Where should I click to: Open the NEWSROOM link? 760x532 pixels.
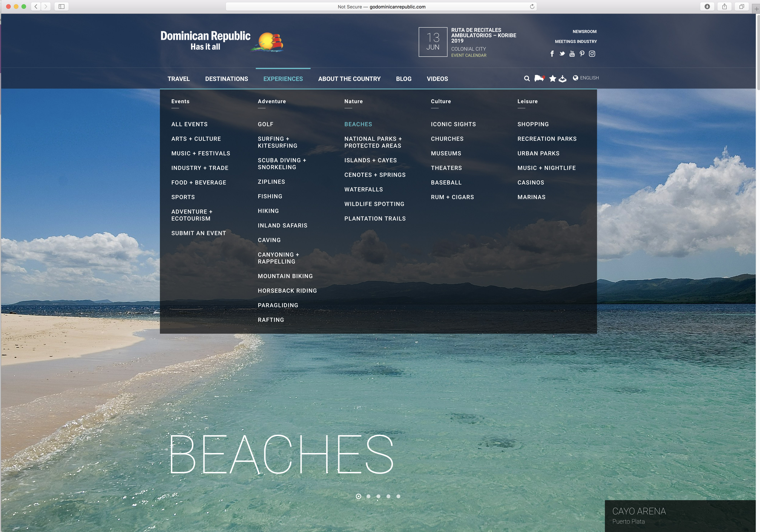pos(584,31)
